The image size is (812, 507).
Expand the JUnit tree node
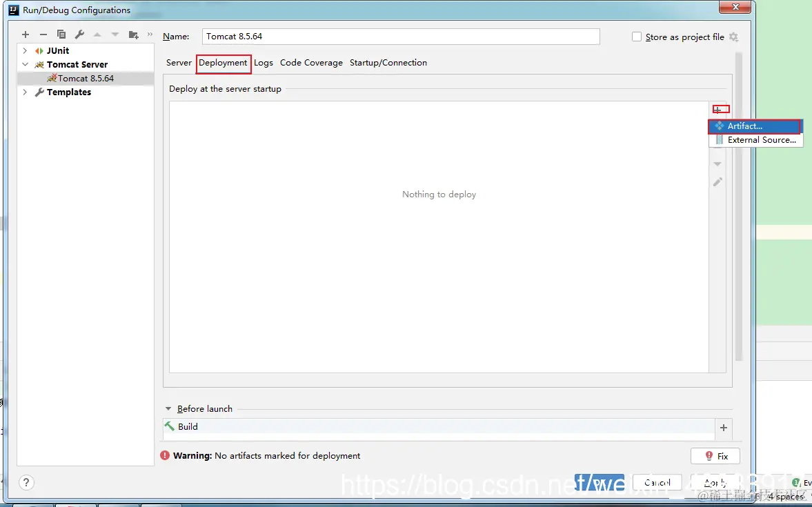tap(25, 51)
